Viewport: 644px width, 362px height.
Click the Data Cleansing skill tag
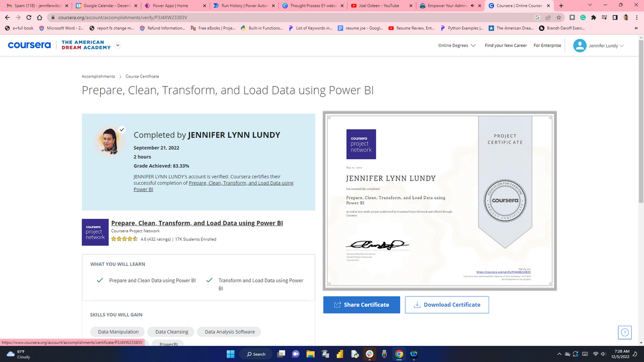coord(172,332)
